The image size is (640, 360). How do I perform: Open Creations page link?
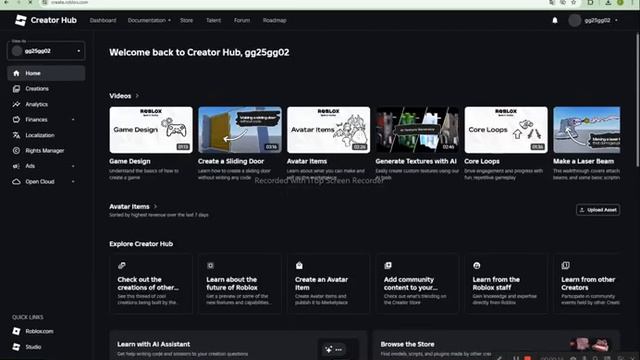[x=37, y=89]
